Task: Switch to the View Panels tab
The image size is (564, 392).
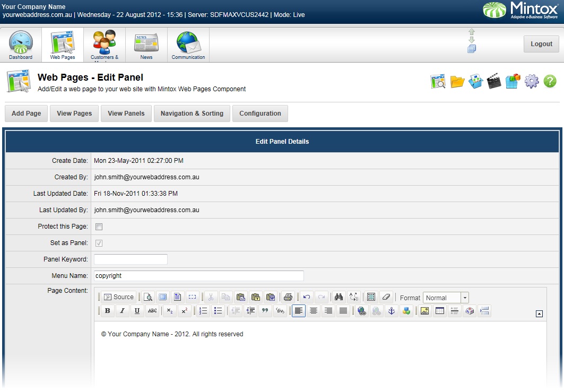Action: (126, 113)
